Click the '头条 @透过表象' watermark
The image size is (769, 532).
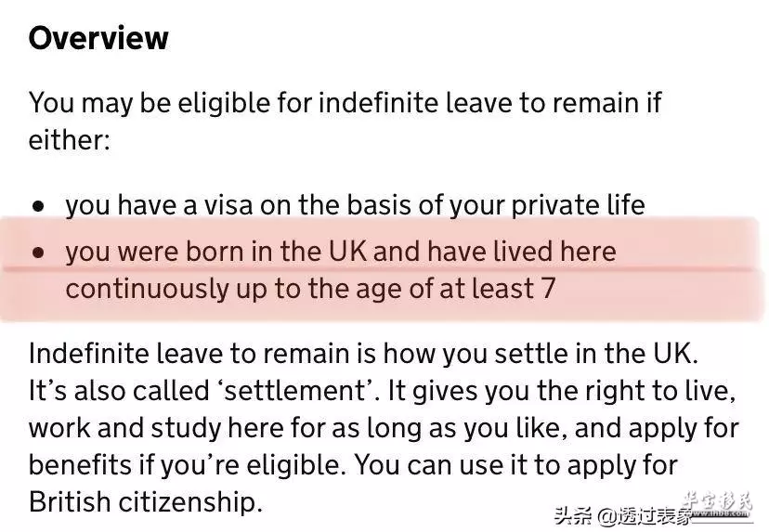[623, 515]
